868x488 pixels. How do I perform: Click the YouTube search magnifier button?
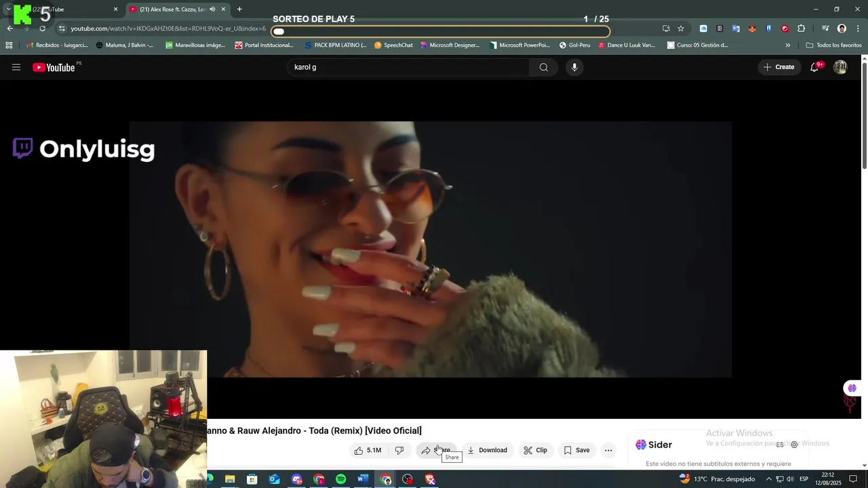coord(543,67)
